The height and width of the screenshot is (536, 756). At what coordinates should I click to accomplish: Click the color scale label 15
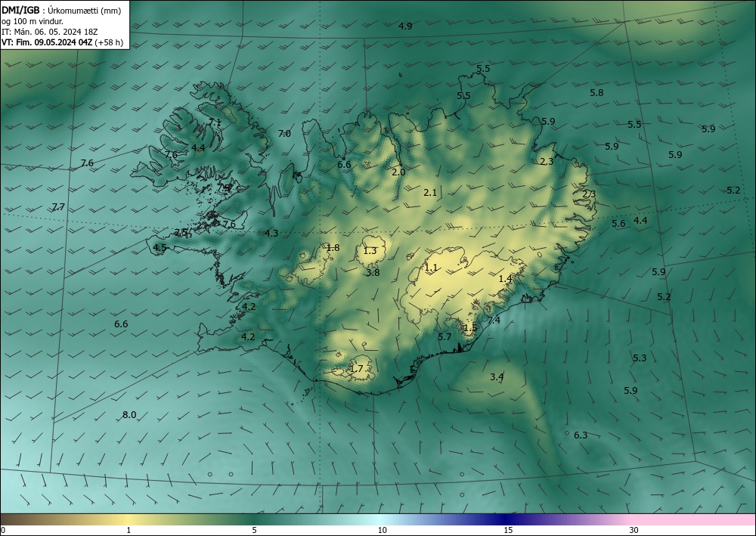coord(508,530)
